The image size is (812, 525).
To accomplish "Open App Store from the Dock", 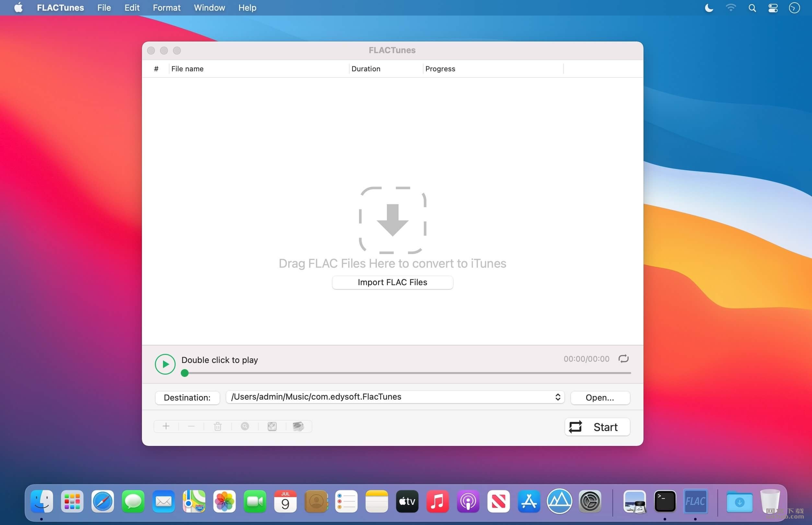I will coord(529,501).
